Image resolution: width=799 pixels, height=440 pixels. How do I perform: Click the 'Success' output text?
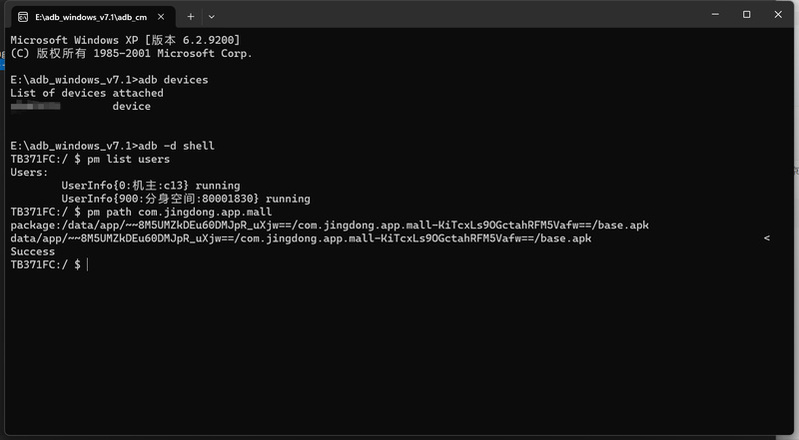pyautogui.click(x=33, y=251)
